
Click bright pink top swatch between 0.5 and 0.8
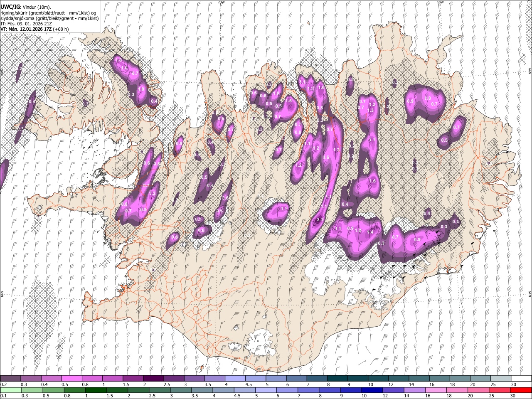tap(72, 378)
